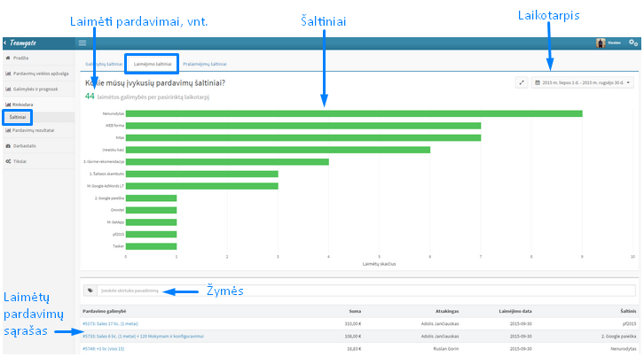644x357 pixels.
Task: Open the date range dropdown
Action: pos(582,82)
